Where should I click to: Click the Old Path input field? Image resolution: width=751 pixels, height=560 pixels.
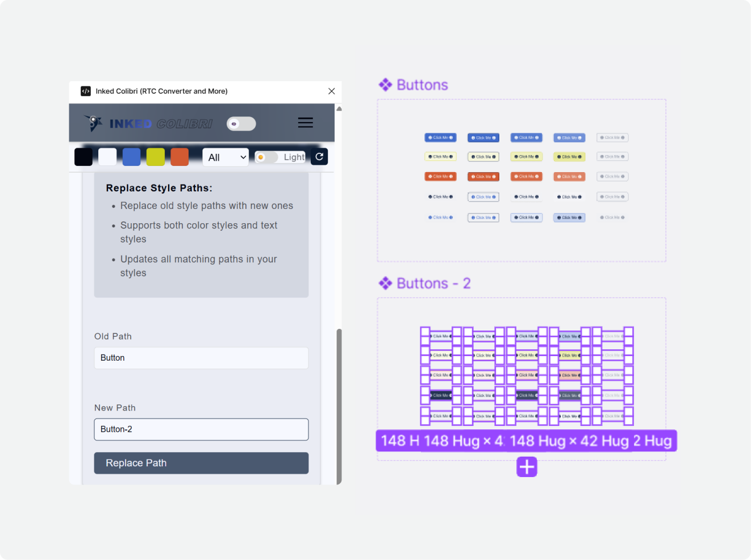click(201, 358)
